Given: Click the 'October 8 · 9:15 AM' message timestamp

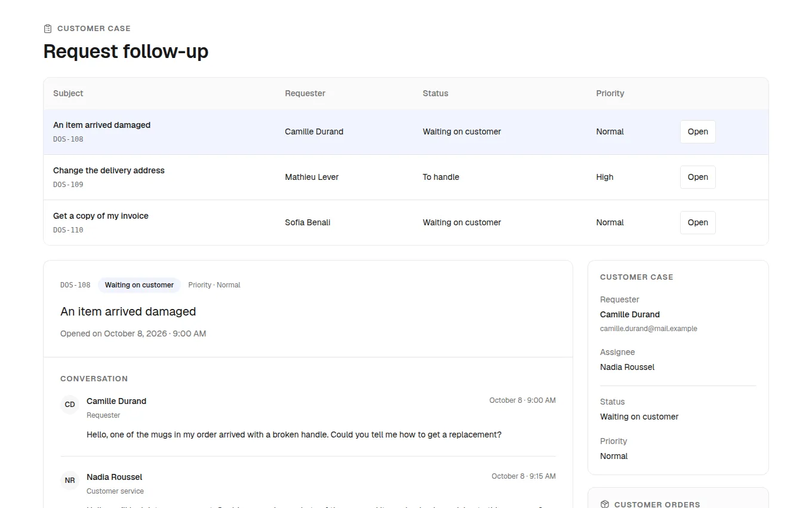Looking at the screenshot, I should coord(524,476).
